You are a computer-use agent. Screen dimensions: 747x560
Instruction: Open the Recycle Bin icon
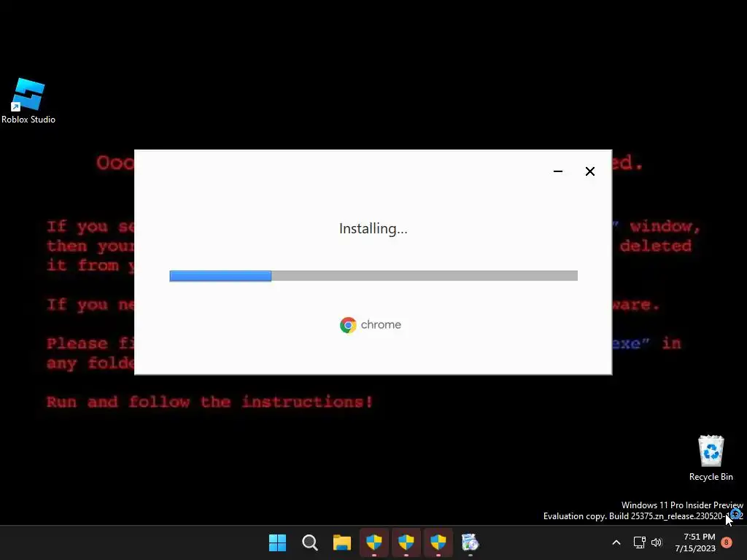click(x=711, y=458)
